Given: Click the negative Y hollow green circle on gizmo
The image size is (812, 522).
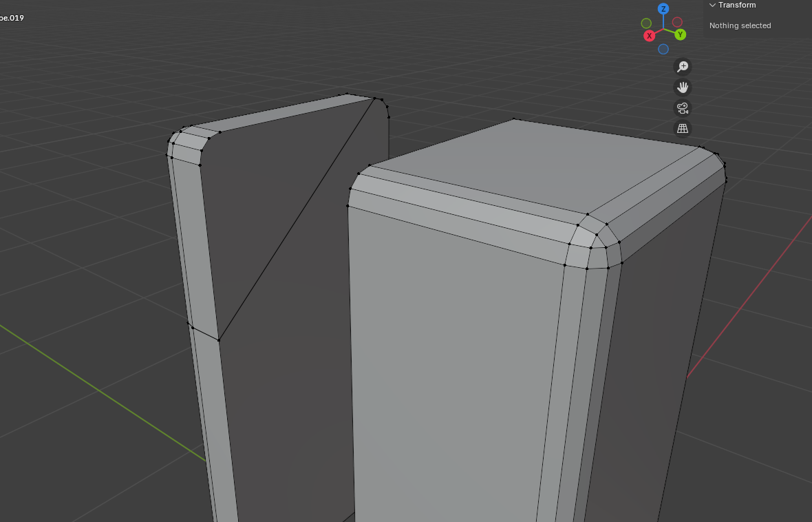Looking at the screenshot, I should tap(646, 23).
